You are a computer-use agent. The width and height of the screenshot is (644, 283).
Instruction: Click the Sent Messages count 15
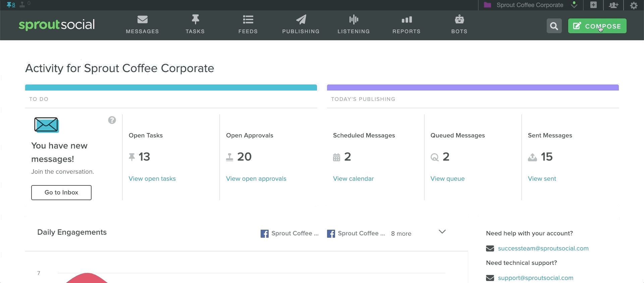click(547, 157)
